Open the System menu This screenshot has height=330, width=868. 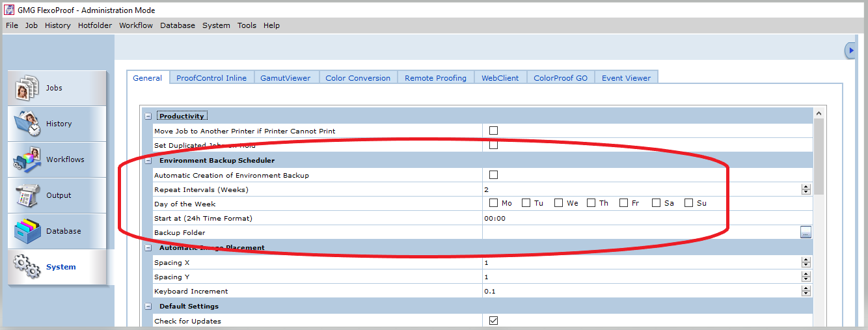click(216, 25)
